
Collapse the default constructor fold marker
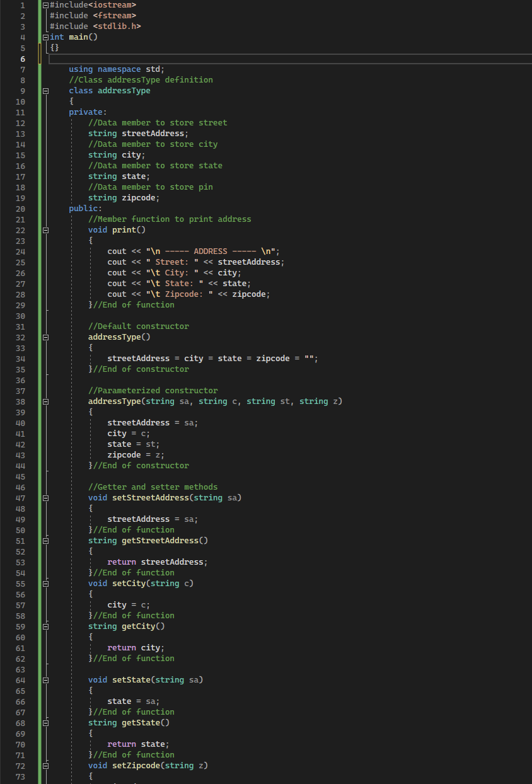44,337
